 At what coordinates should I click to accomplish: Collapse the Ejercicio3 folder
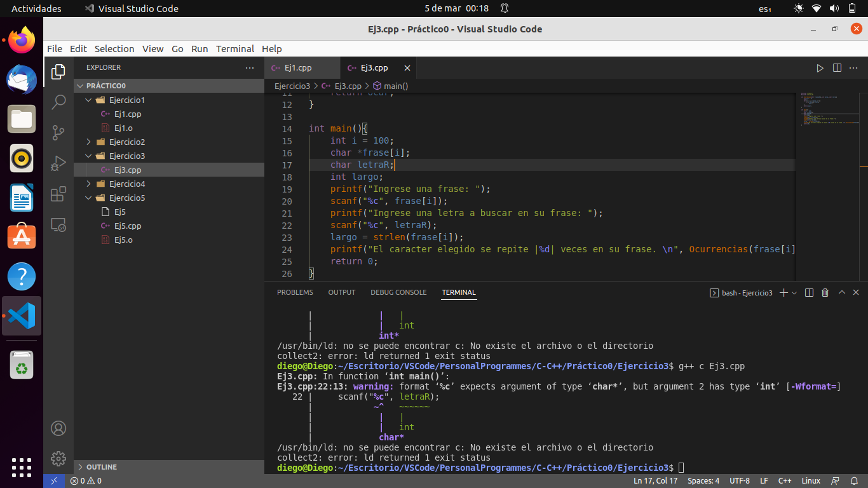coord(169,156)
